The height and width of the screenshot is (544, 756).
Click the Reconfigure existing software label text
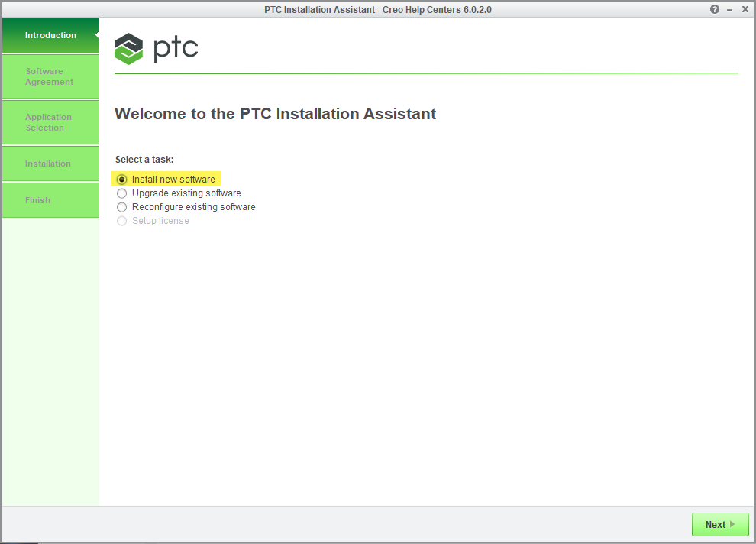193,207
